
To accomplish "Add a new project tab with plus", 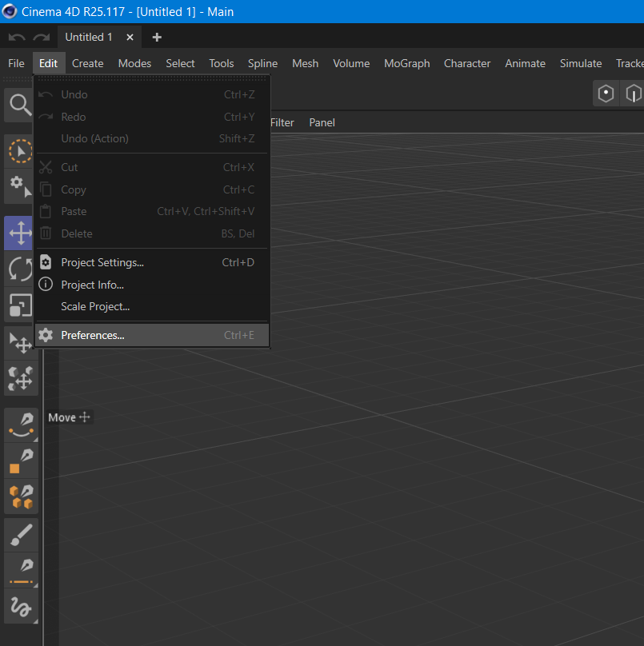I will pos(157,37).
